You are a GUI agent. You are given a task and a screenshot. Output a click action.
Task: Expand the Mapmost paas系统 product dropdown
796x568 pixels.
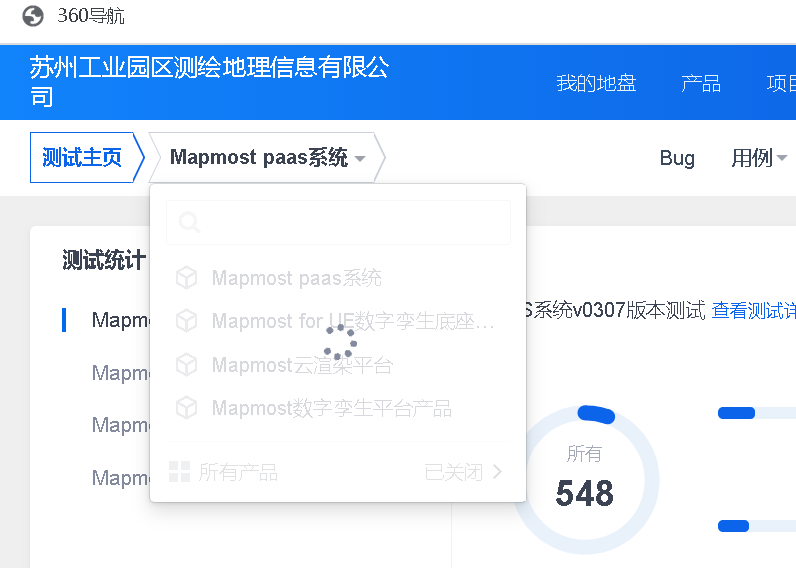[x=267, y=157]
